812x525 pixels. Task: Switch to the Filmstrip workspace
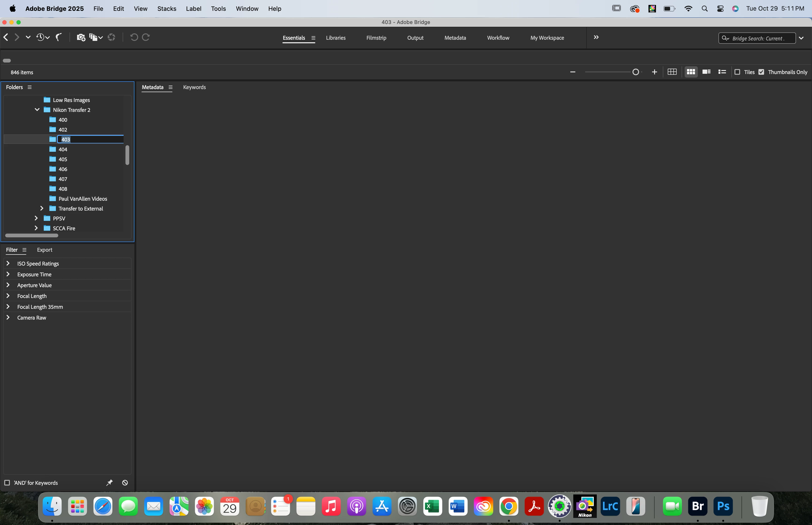(376, 38)
